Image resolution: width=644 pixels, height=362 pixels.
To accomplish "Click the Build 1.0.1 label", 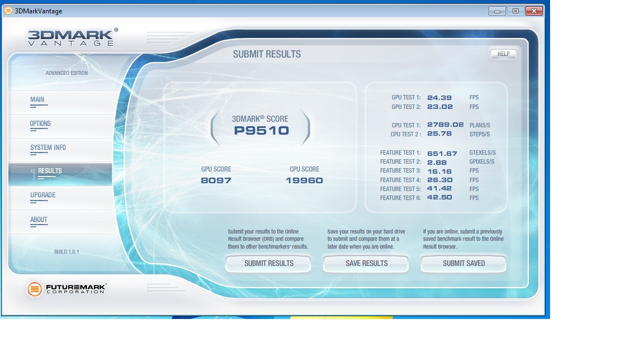I will [x=67, y=251].
